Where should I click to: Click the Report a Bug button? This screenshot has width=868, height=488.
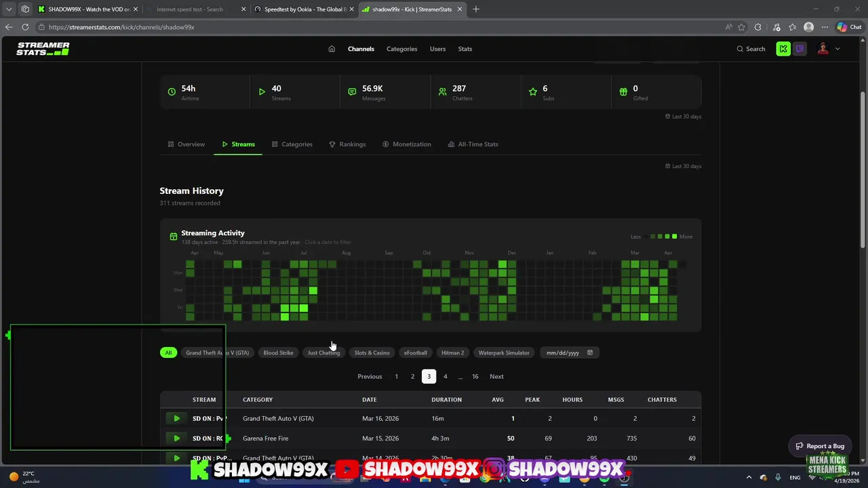[820, 446]
